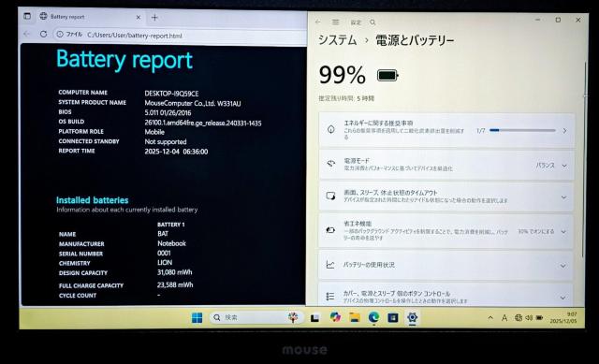
Task: Select the 23,588 mWh full charge value
Action: click(x=175, y=285)
